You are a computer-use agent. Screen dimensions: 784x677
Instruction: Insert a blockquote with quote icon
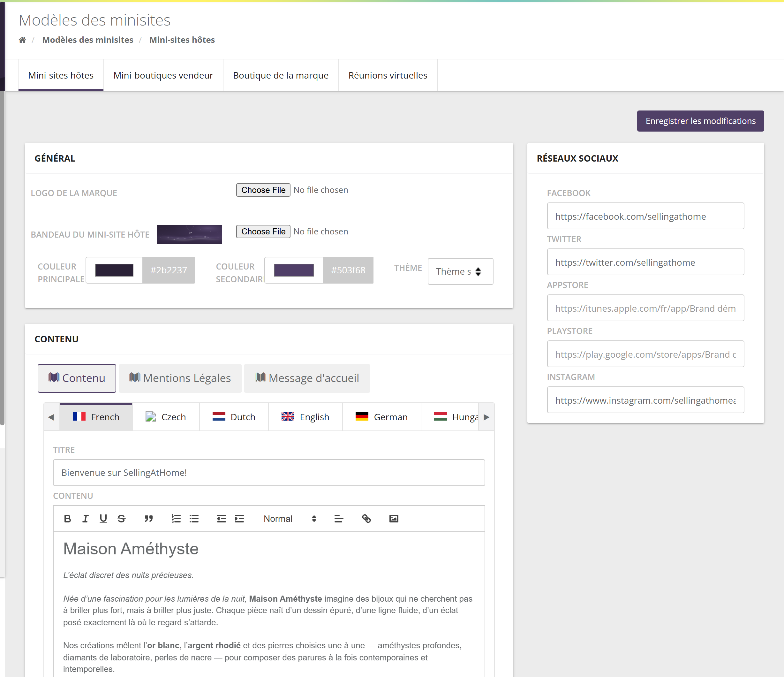(x=149, y=518)
